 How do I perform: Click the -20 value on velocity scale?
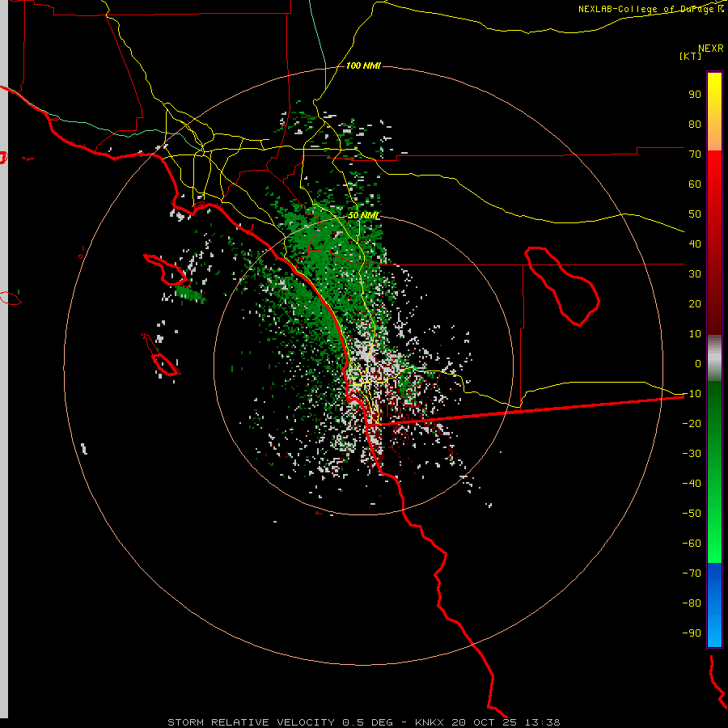click(x=692, y=423)
